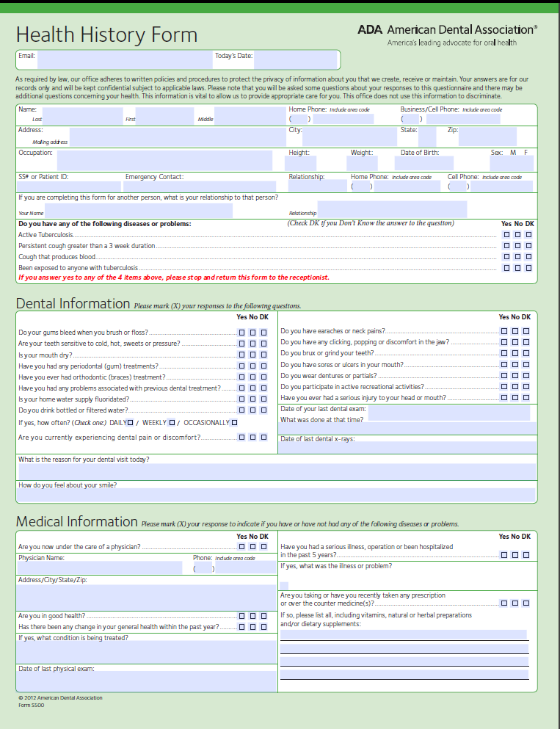Screen dimensions: 560x729
Task: Click first line of dietary supplements list
Action: click(x=404, y=634)
